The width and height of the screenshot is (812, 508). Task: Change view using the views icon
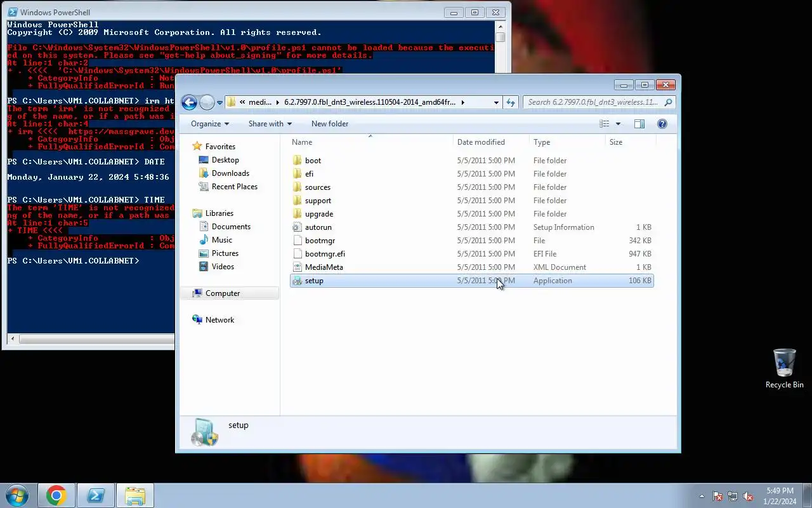coord(605,124)
